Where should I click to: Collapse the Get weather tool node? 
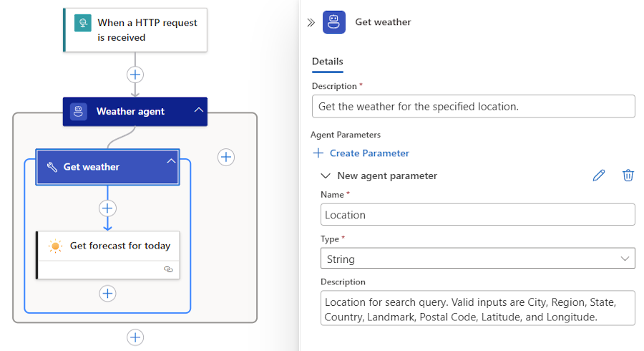click(171, 161)
